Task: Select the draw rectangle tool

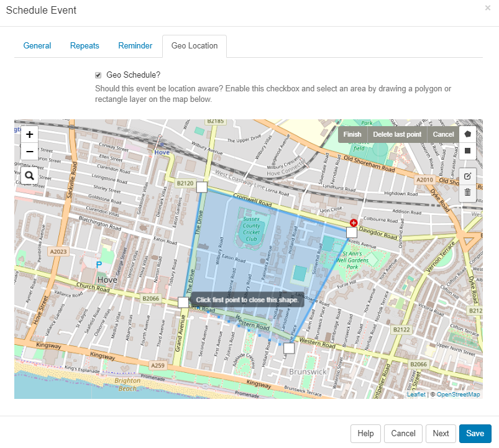Action: pyautogui.click(x=467, y=151)
